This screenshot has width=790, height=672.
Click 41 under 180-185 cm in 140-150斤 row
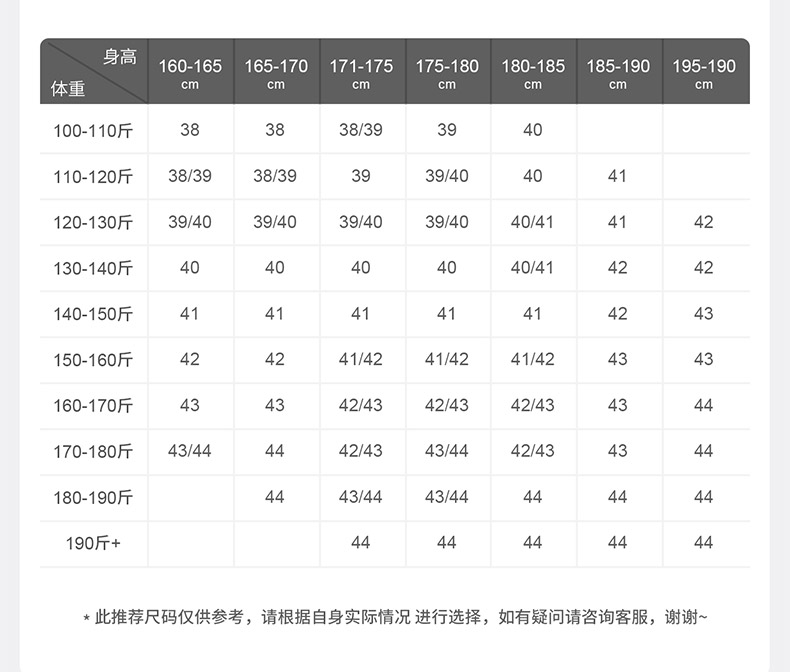tap(532, 313)
